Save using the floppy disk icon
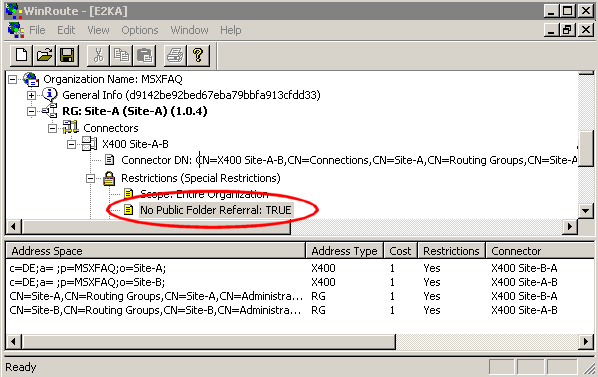The image size is (598, 377). click(67, 55)
